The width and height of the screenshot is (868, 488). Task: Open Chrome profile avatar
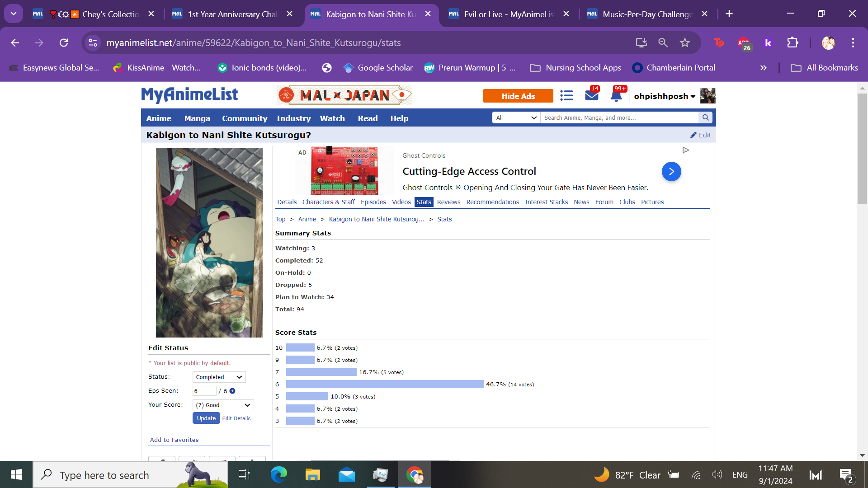click(829, 42)
